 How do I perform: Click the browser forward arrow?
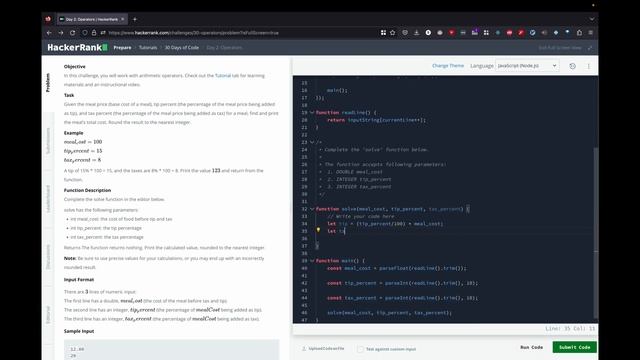coord(61,33)
